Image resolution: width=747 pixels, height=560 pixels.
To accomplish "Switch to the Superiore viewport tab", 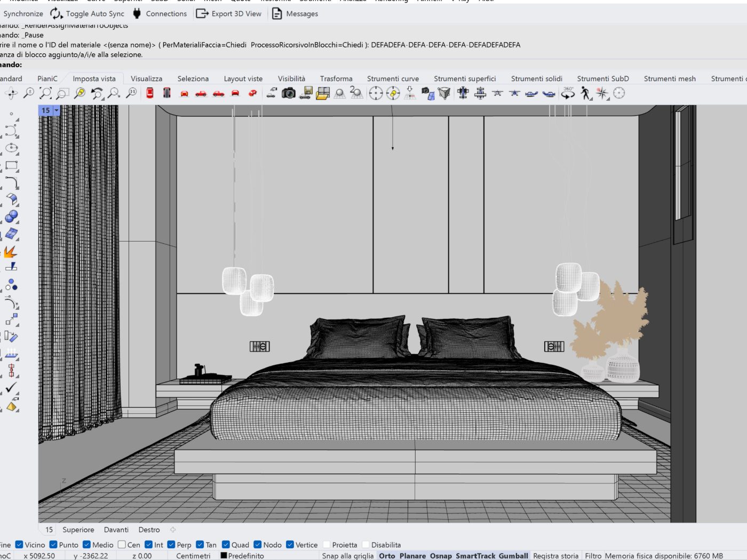I will click(78, 530).
